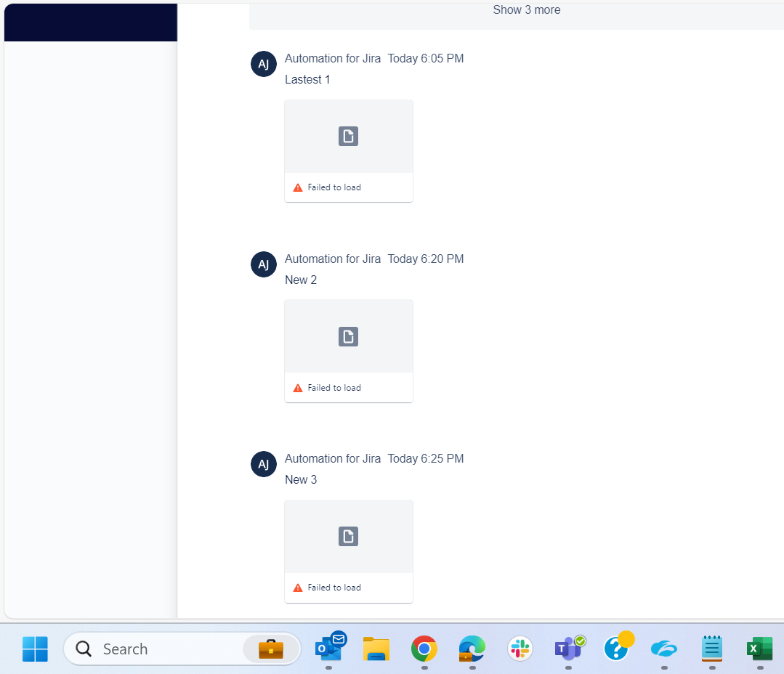Screen dimensions: 784x674
Task: Start Google Chrome from the taskbar
Action: click(x=424, y=649)
